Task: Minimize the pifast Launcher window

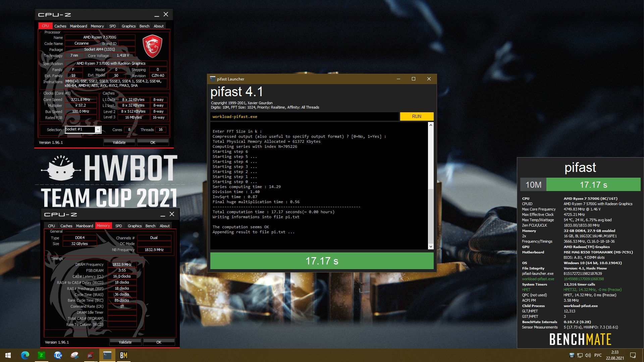Action: [398, 79]
